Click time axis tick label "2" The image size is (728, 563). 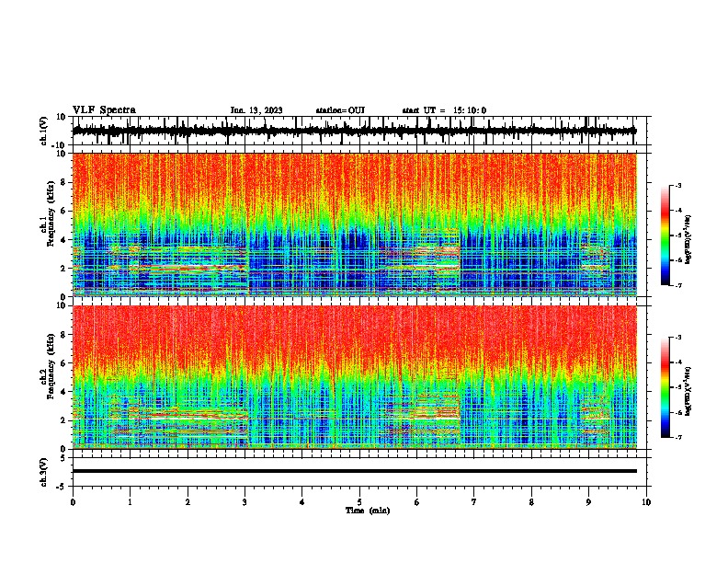point(188,502)
